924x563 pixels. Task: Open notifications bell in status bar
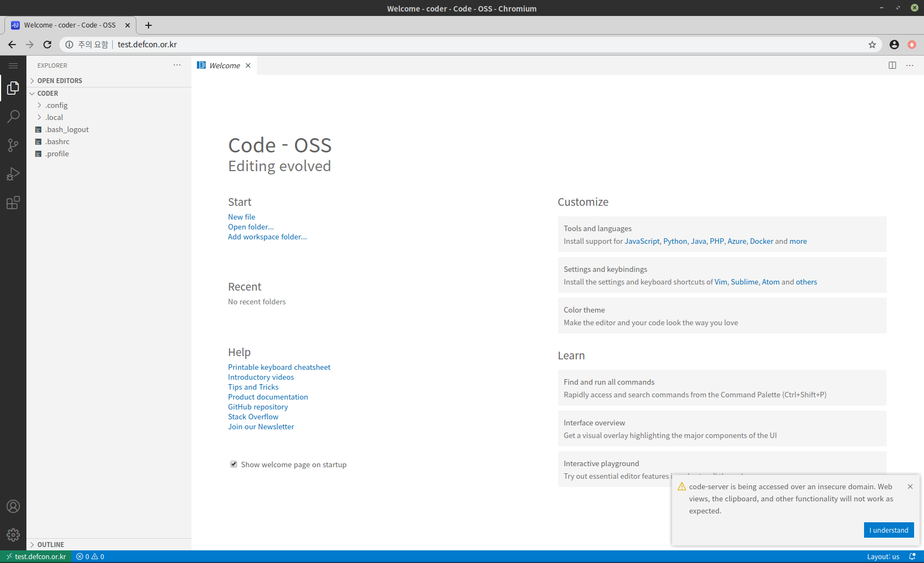pos(912,556)
